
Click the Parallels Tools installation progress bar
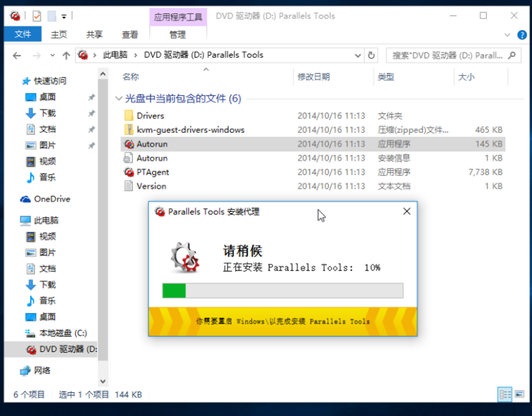click(x=283, y=290)
